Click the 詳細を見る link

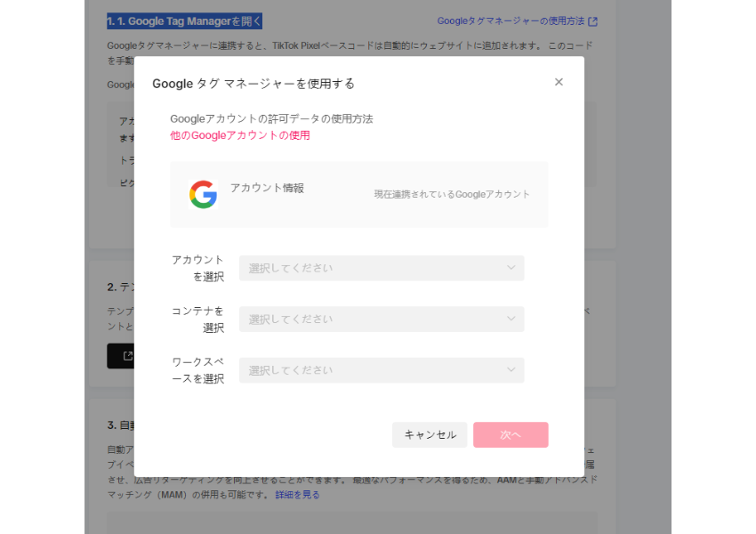297,495
